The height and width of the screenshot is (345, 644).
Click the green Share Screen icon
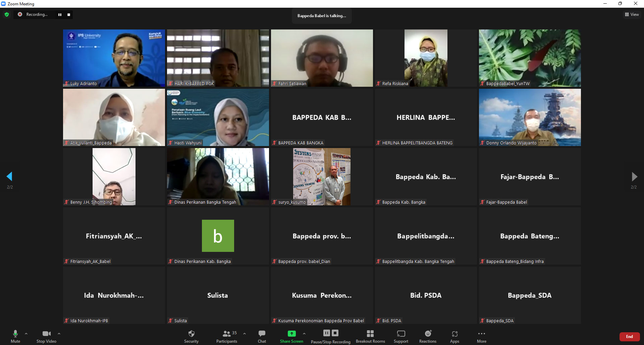pos(291,334)
